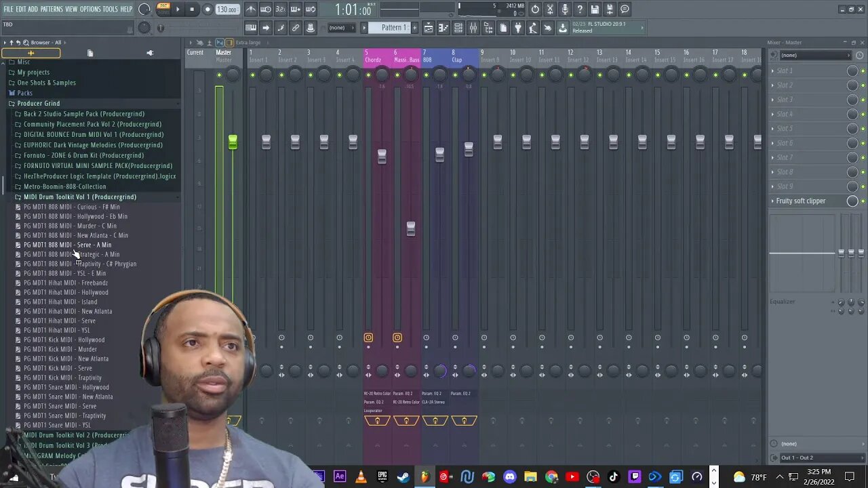Open the Help question mark icon
The width and height of the screenshot is (868, 488).
pyautogui.click(x=580, y=9)
